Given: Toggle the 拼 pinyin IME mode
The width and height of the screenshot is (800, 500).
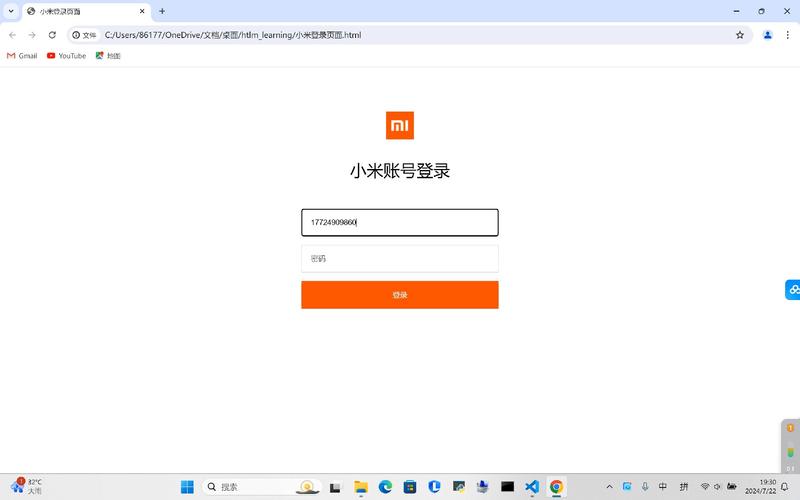Looking at the screenshot, I should (x=684, y=487).
